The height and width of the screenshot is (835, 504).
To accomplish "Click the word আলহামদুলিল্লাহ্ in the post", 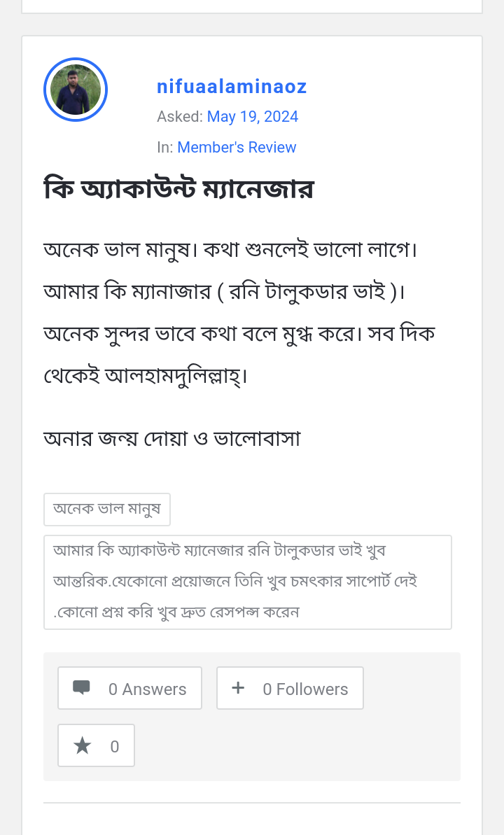I will (176, 376).
